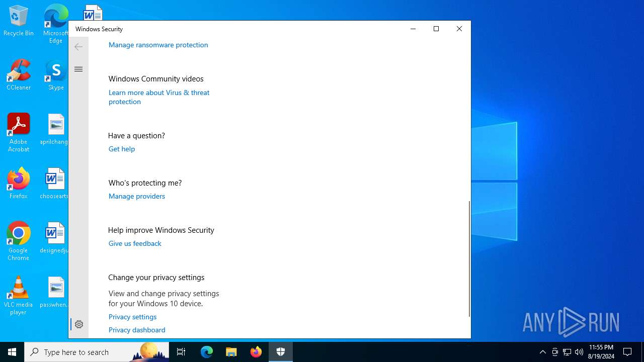Click the 'Windows Community videos' heading
Image resolution: width=644 pixels, height=362 pixels.
click(156, 79)
